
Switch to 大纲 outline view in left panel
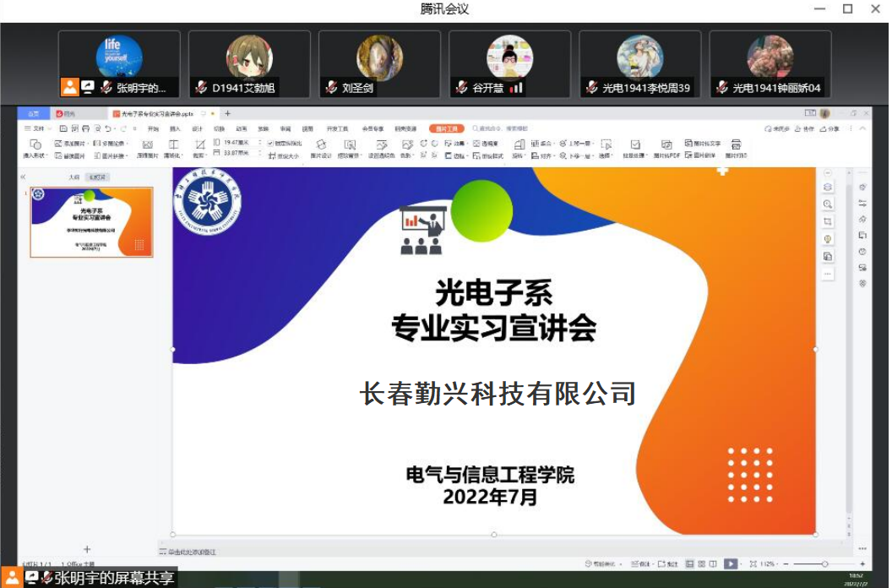(73, 177)
